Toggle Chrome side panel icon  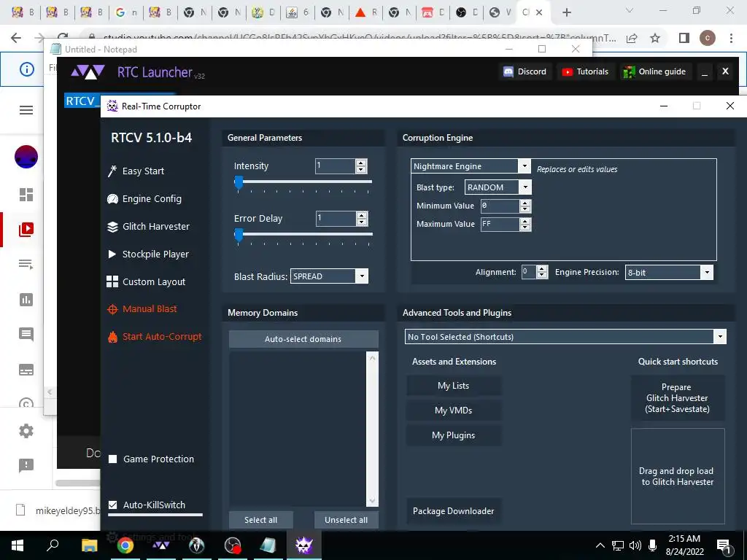click(684, 38)
